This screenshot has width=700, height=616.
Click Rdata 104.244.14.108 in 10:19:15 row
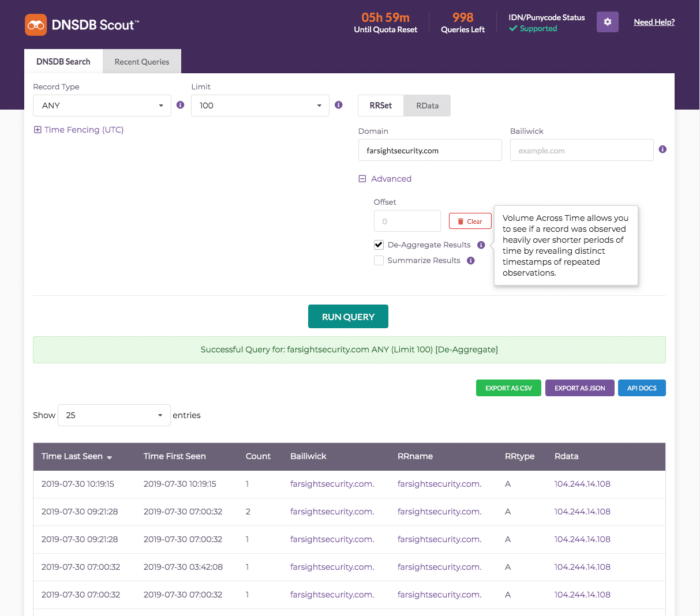point(582,484)
